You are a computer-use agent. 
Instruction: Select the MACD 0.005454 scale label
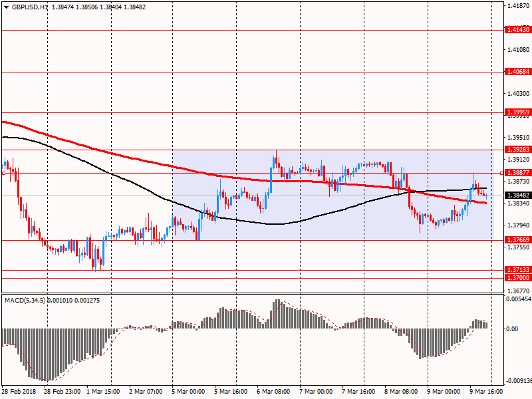[x=519, y=299]
